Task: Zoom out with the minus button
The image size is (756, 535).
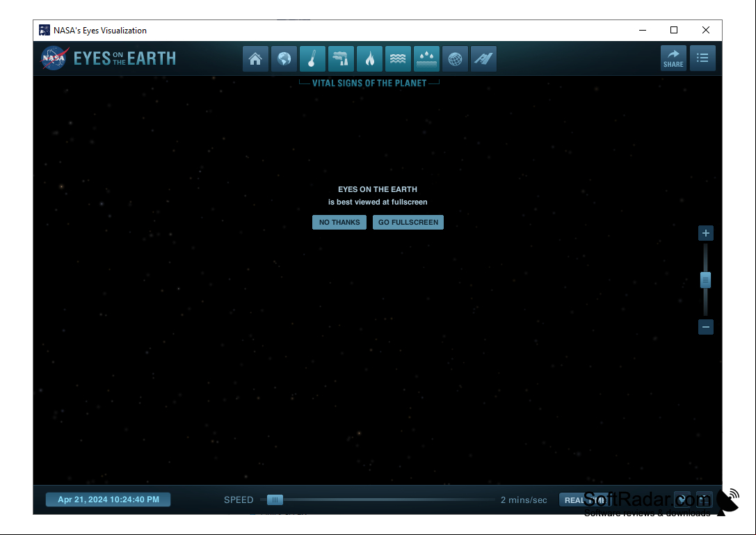Action: point(706,327)
